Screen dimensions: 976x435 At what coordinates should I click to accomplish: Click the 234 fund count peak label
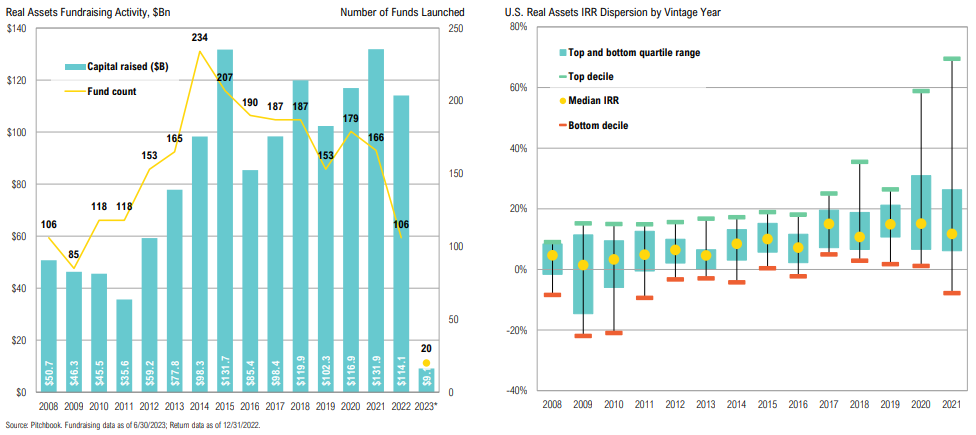coord(200,38)
